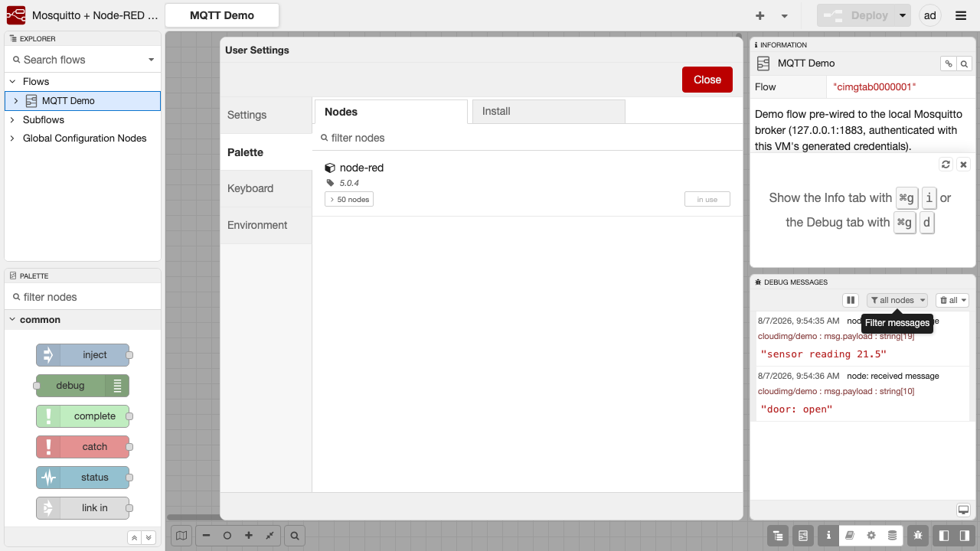
Task: Open the Environment section in User Settings
Action: 266,225
